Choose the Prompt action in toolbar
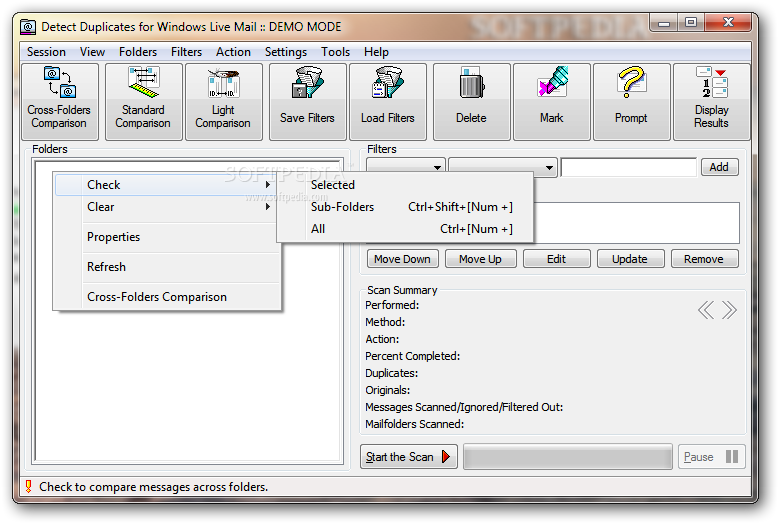 point(631,101)
